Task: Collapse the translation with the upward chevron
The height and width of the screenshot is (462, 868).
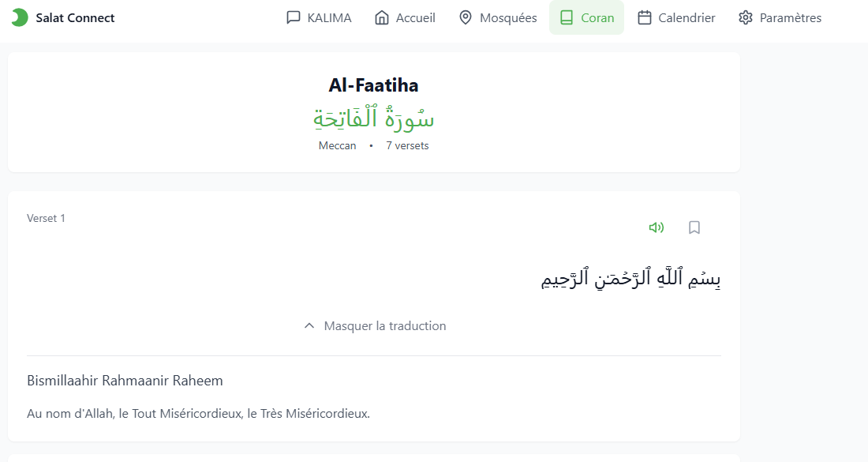Action: click(x=309, y=325)
